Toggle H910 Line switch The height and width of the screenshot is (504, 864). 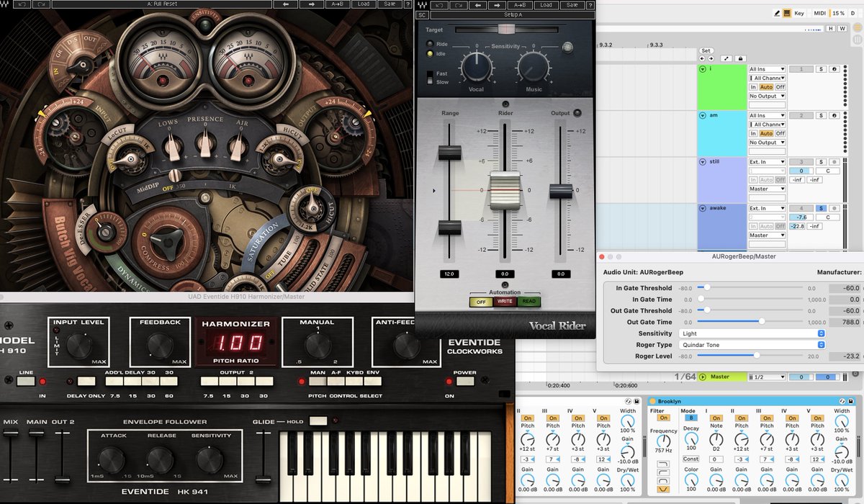[x=27, y=381]
